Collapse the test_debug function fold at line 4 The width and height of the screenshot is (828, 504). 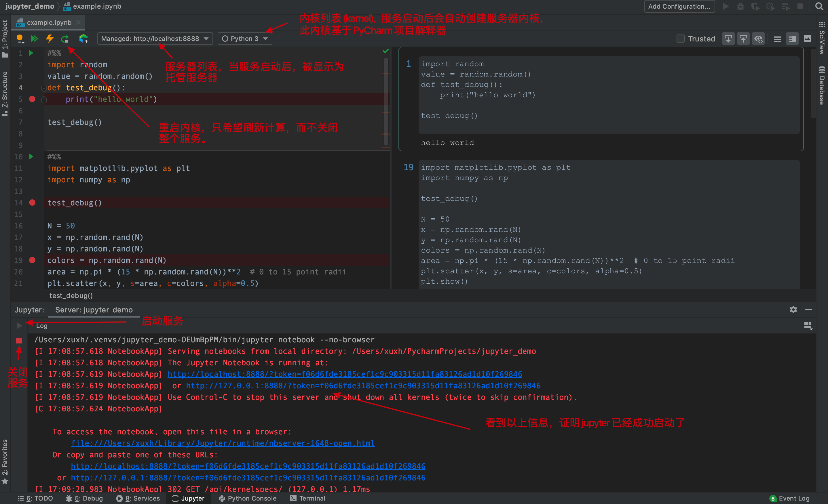point(44,88)
